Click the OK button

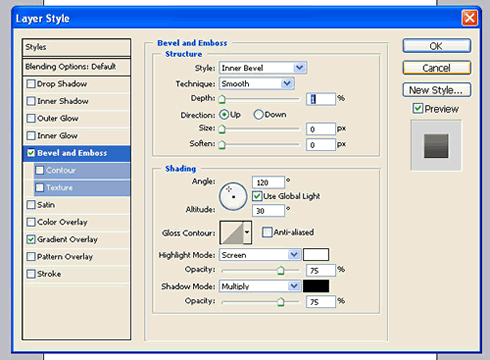point(436,46)
